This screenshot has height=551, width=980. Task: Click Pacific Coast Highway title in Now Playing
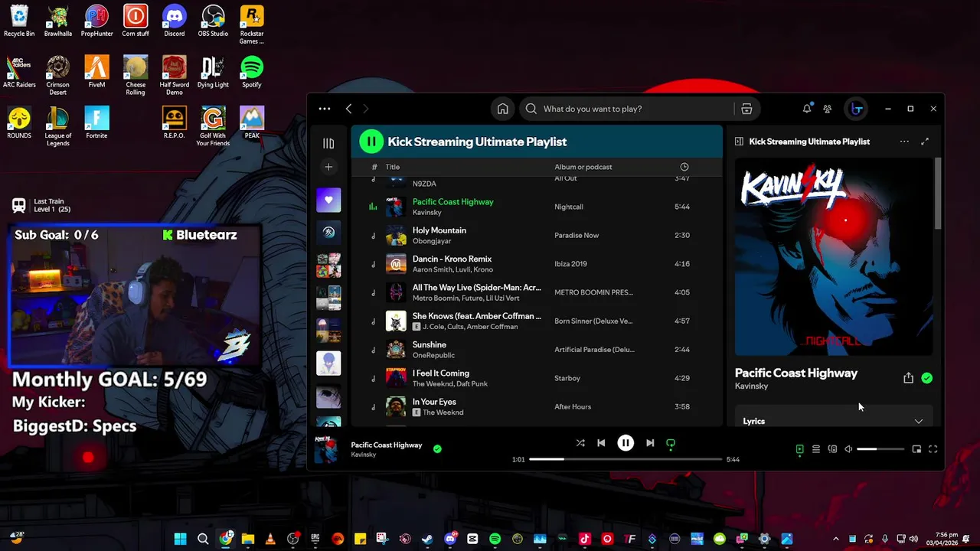coord(796,373)
